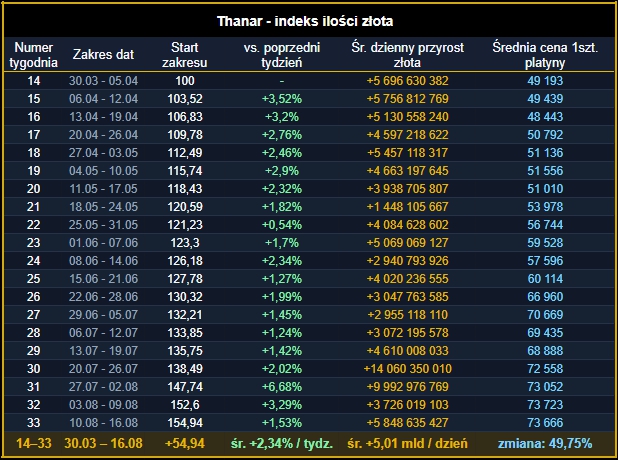Click platinum price '51 556'

tap(545, 171)
